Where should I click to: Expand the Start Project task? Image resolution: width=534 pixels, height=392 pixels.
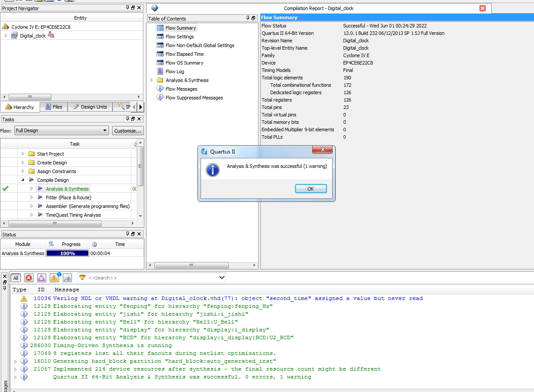point(23,154)
